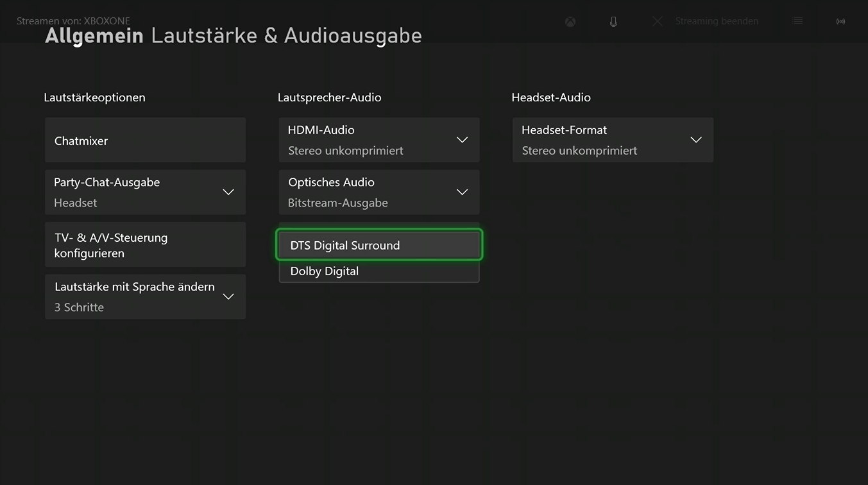Expand the Party-Chat-Ausgabe dropdown
868x485 pixels.
[x=228, y=192]
